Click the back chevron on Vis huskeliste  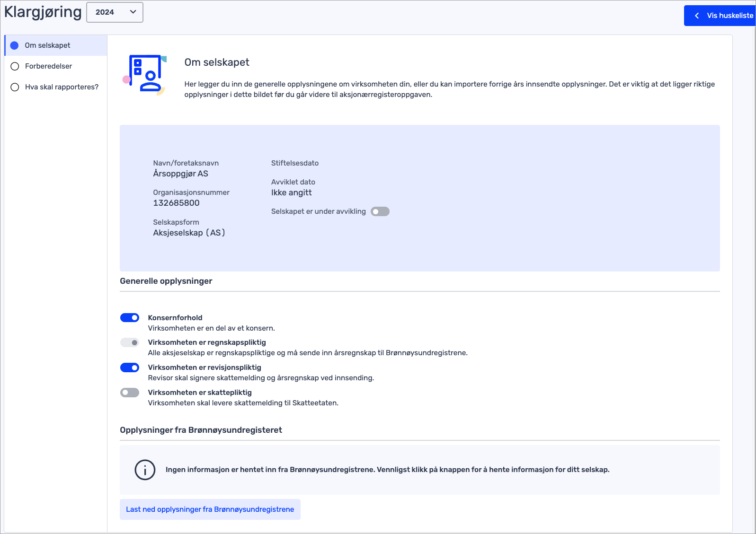point(697,16)
